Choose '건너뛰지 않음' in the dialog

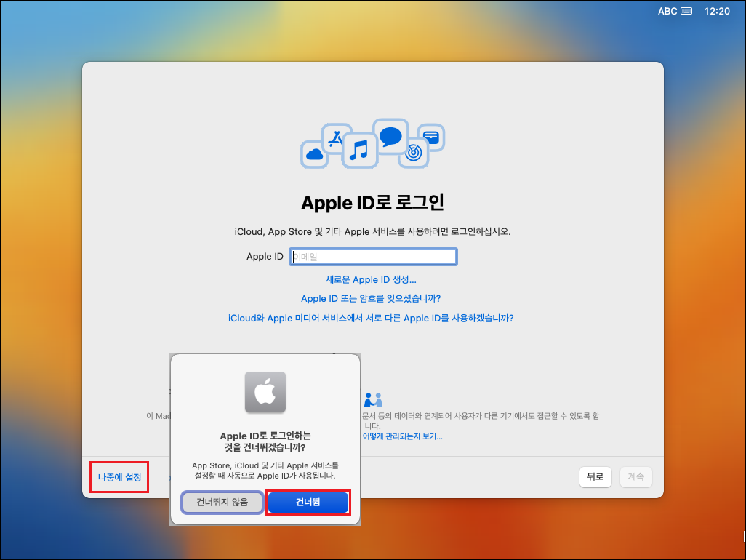point(222,503)
